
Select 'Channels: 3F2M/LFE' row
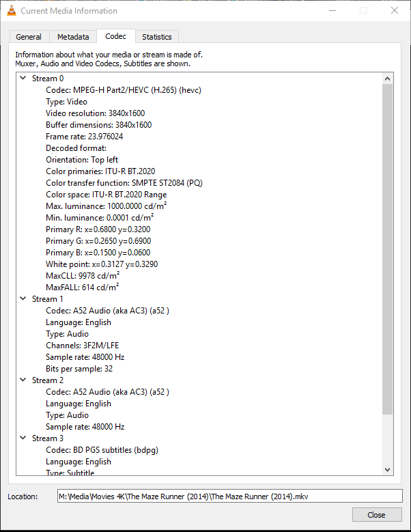(x=83, y=345)
